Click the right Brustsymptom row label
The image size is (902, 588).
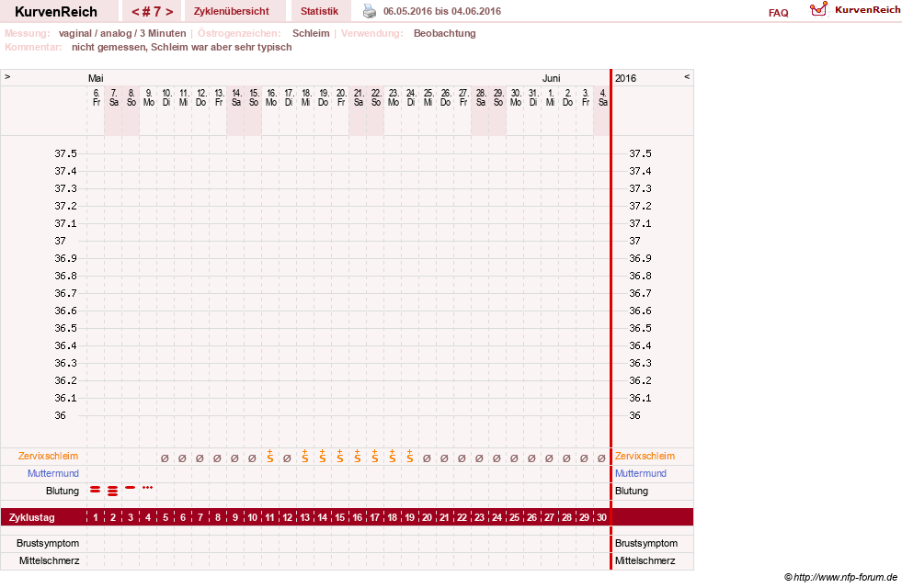click(x=646, y=543)
